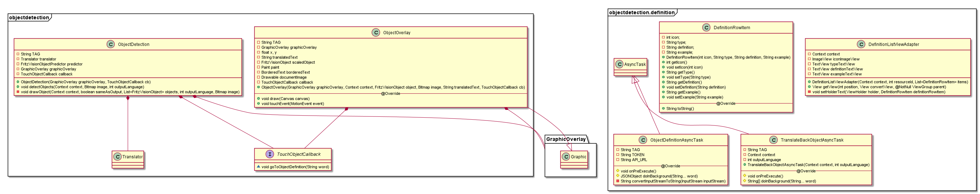Screen dimensions: 980x194
Task: Click the AsyncTask class name
Action: coord(635,64)
